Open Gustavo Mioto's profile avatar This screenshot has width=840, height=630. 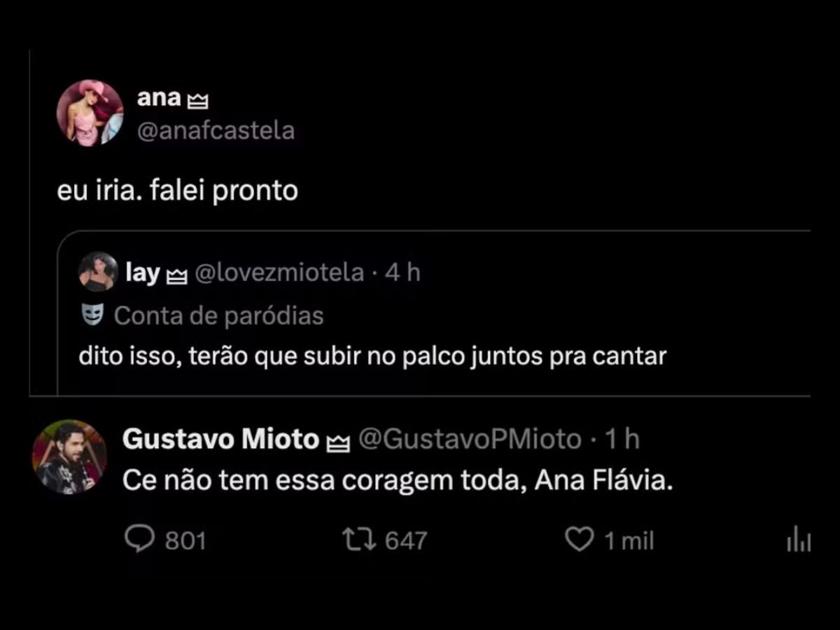pos(69,457)
